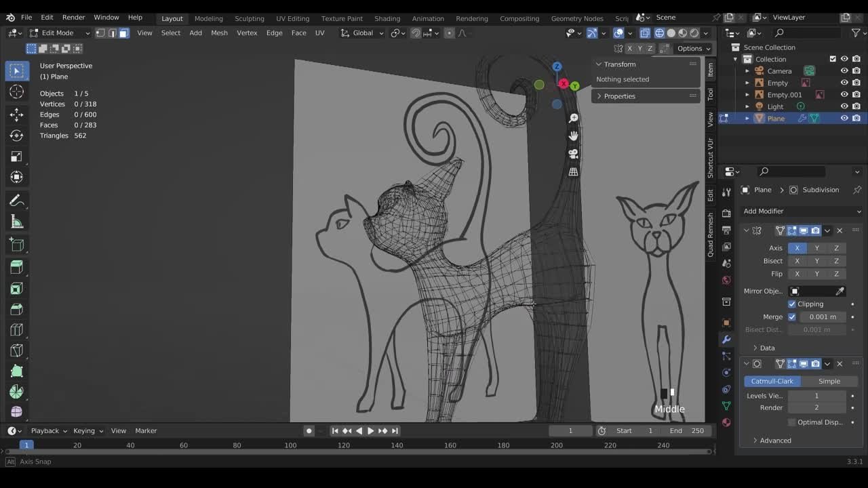Select the 3D Cursor tool
868x488 pixels.
(x=16, y=91)
